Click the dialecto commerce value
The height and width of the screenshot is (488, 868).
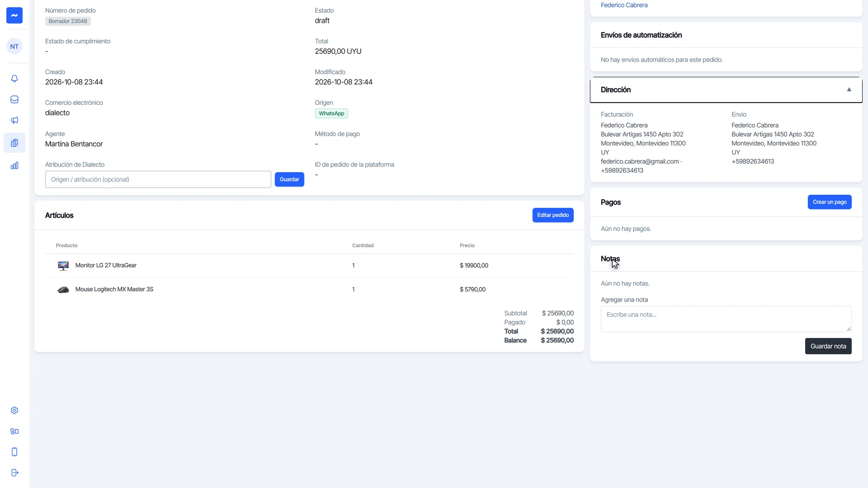coord(57,113)
